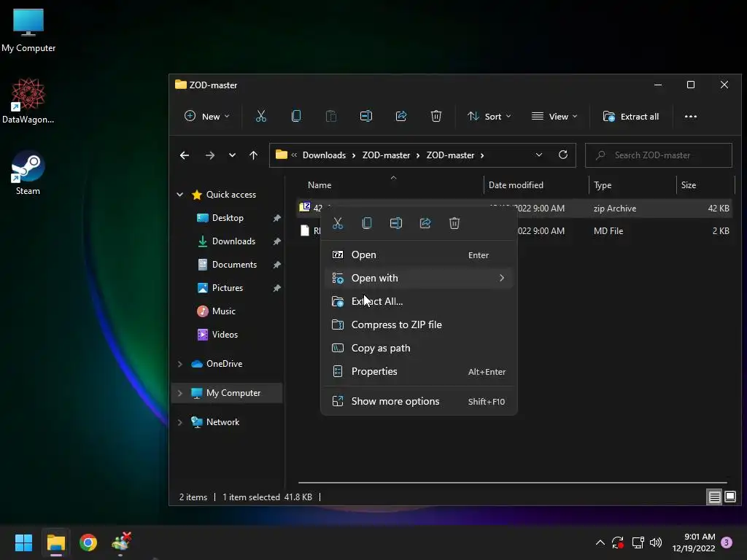Click the Share icon in the context menu

coord(425,223)
